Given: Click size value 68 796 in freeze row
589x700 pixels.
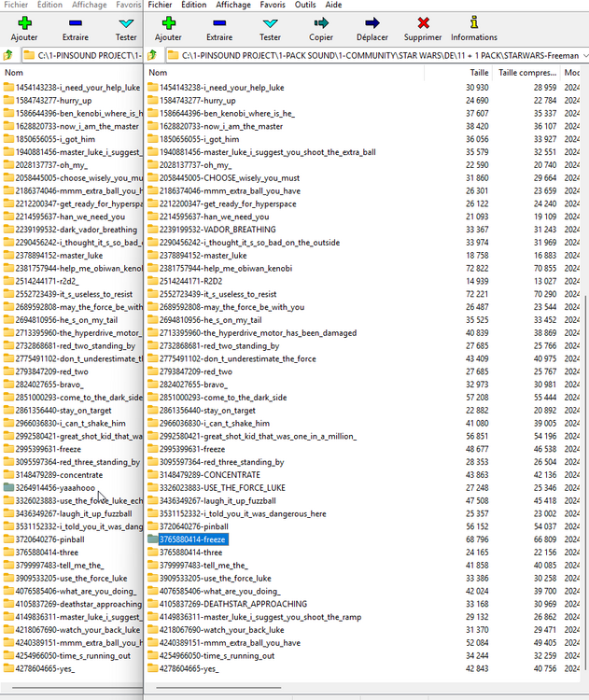Looking at the screenshot, I should [x=477, y=539].
